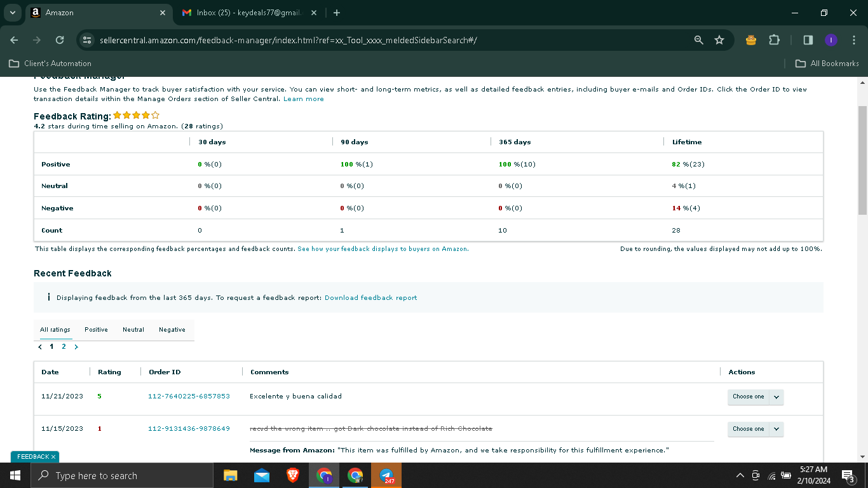This screenshot has height=488, width=868.
Task: Open the Client's Automation bookmark folder
Action: pos(50,64)
